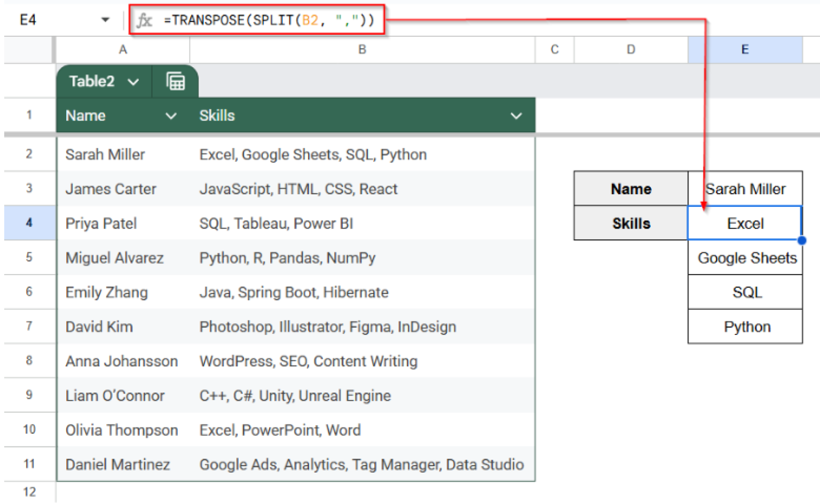
Task: Open the Skills column header dropdown
Action: point(516,115)
